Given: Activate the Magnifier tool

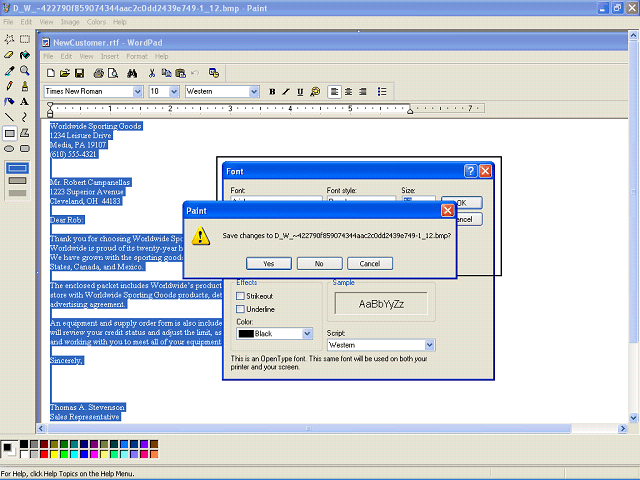Looking at the screenshot, I should pos(25,71).
